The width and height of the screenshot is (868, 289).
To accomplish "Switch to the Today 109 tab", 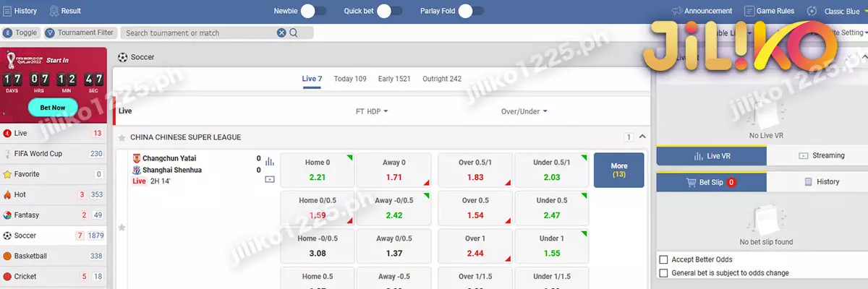I will 350,79.
